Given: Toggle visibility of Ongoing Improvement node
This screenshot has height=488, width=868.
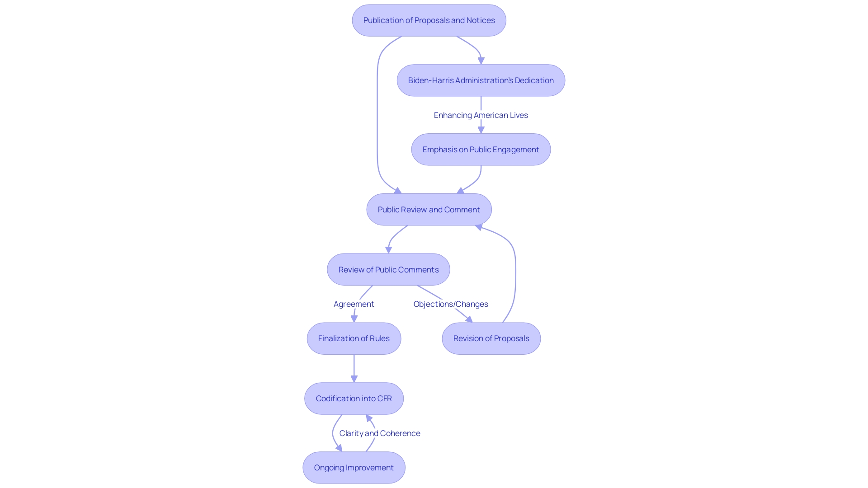Looking at the screenshot, I should [352, 467].
